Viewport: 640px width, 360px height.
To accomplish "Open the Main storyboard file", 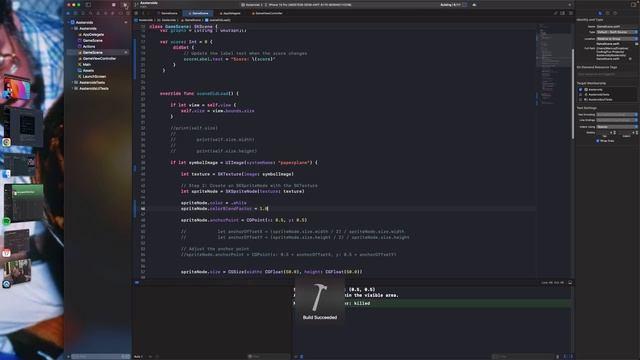I will coord(87,64).
